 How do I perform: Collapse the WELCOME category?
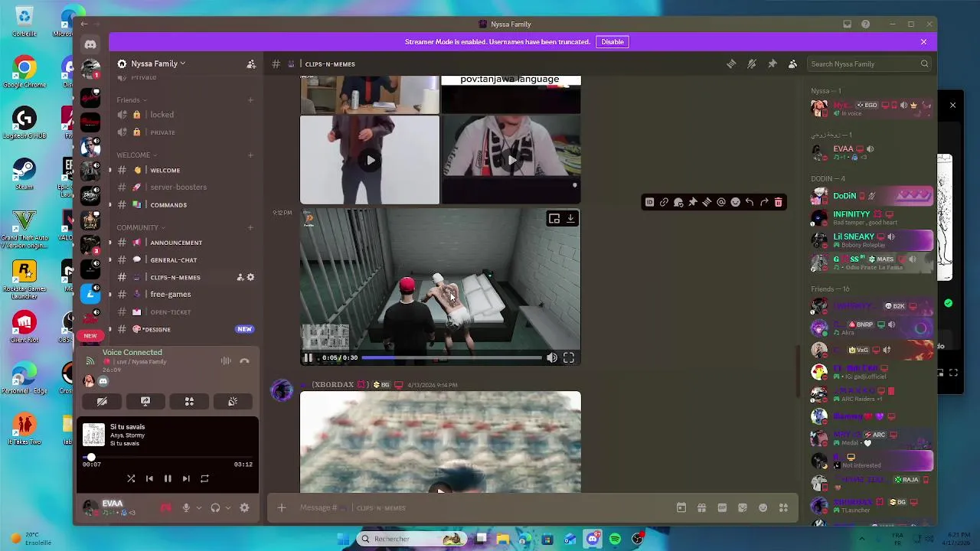(137, 155)
